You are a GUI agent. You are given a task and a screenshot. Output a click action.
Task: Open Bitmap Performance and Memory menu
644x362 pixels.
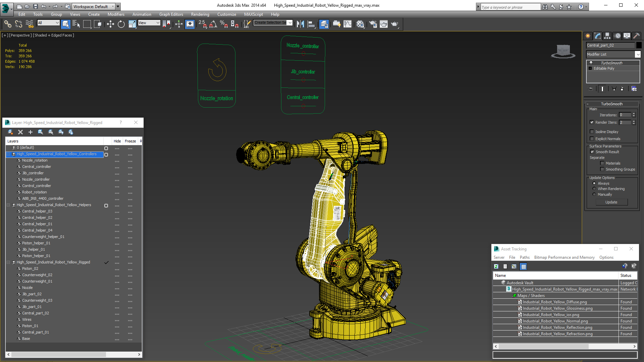(x=564, y=257)
